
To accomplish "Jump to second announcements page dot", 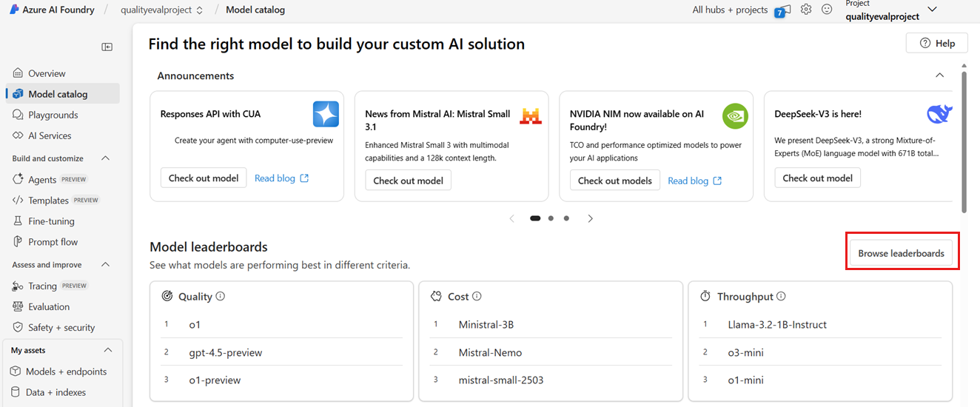I will (x=551, y=218).
